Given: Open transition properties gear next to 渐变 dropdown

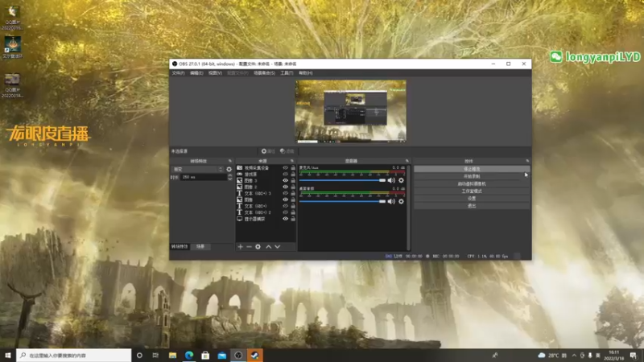Looking at the screenshot, I should point(229,169).
